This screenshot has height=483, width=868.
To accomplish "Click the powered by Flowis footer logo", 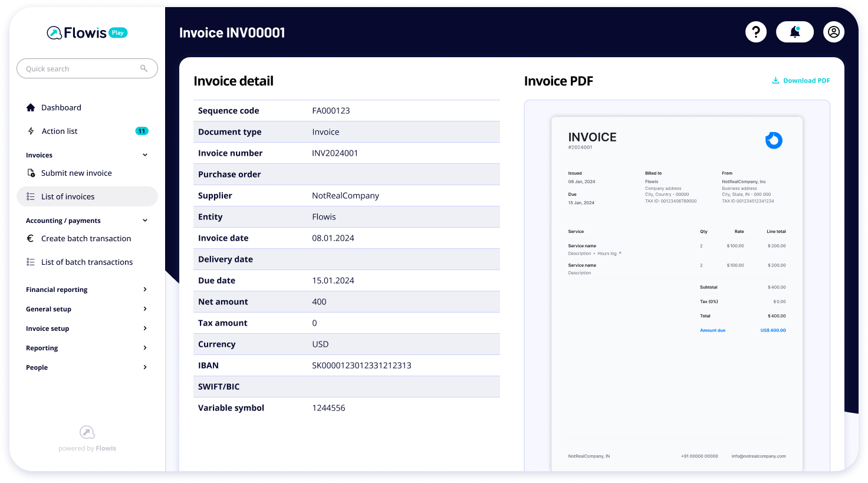I will point(87,432).
